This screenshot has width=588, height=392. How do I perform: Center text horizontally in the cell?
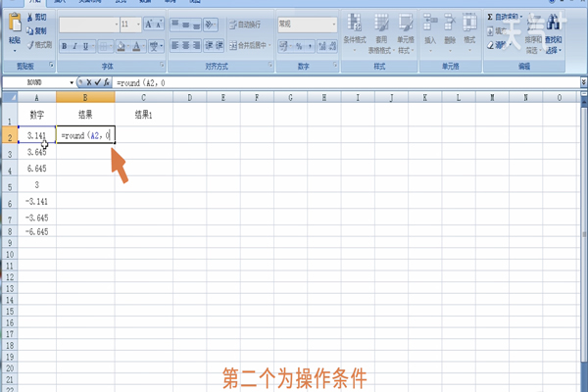[185, 45]
